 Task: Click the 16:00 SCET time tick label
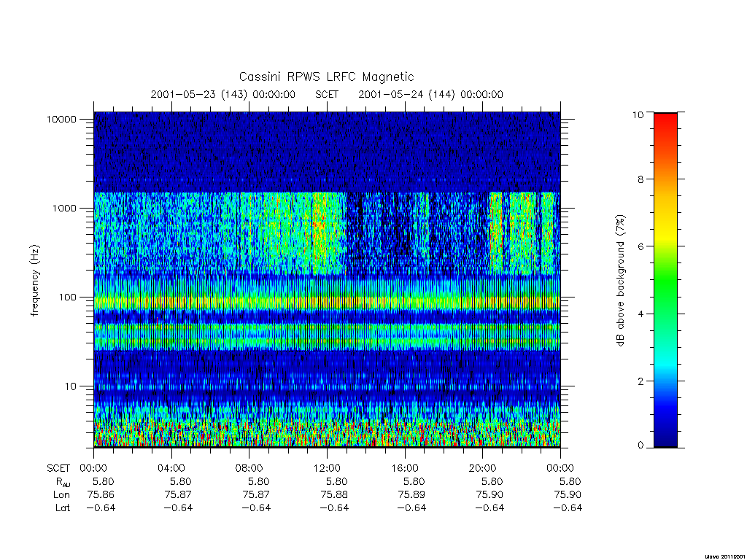[404, 468]
